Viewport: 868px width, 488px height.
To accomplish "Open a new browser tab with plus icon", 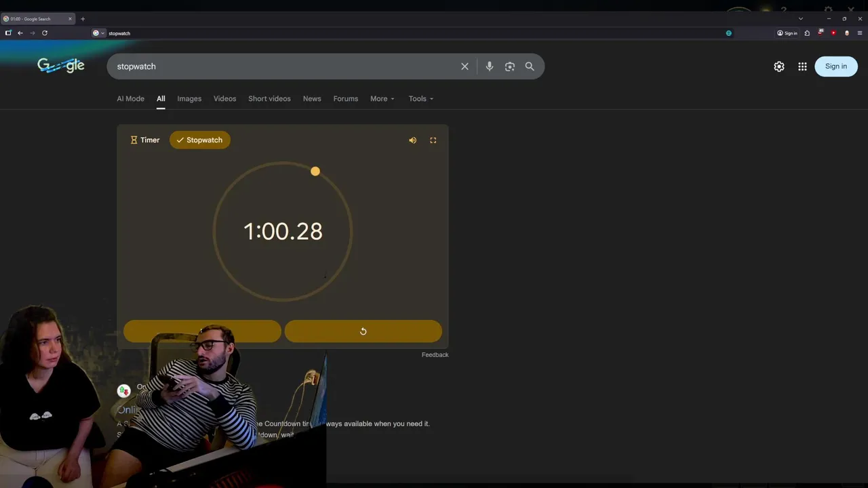I will tap(83, 19).
